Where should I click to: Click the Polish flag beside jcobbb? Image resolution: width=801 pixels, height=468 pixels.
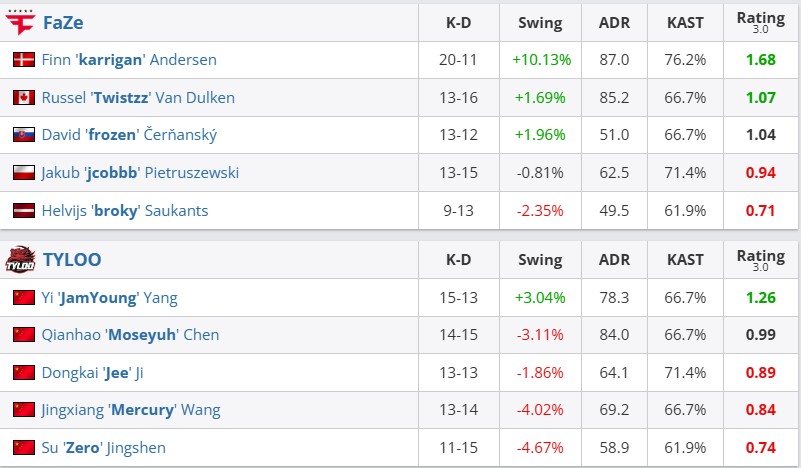tap(24, 173)
